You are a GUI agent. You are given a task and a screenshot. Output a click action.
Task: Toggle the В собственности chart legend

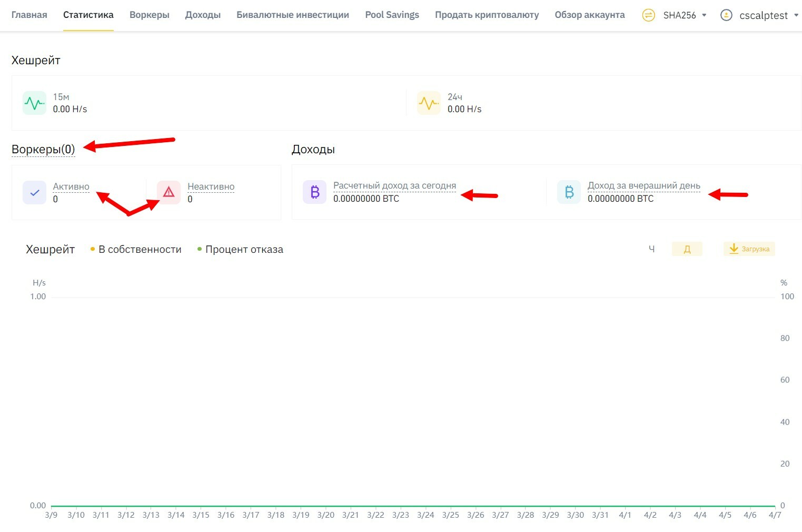pyautogui.click(x=136, y=249)
